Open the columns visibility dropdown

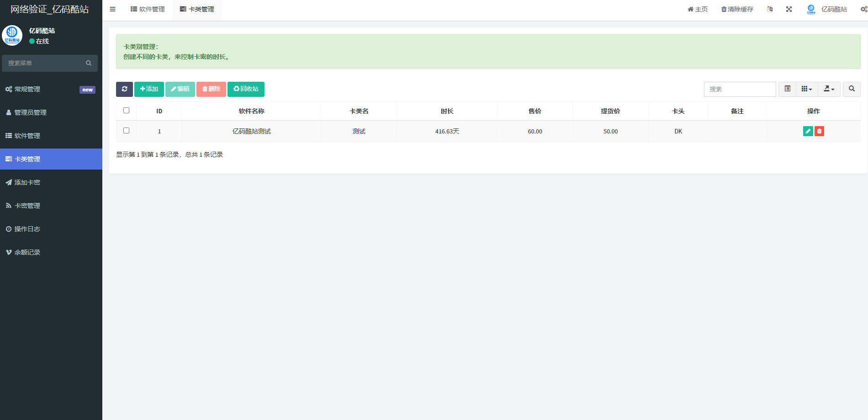[x=806, y=89]
